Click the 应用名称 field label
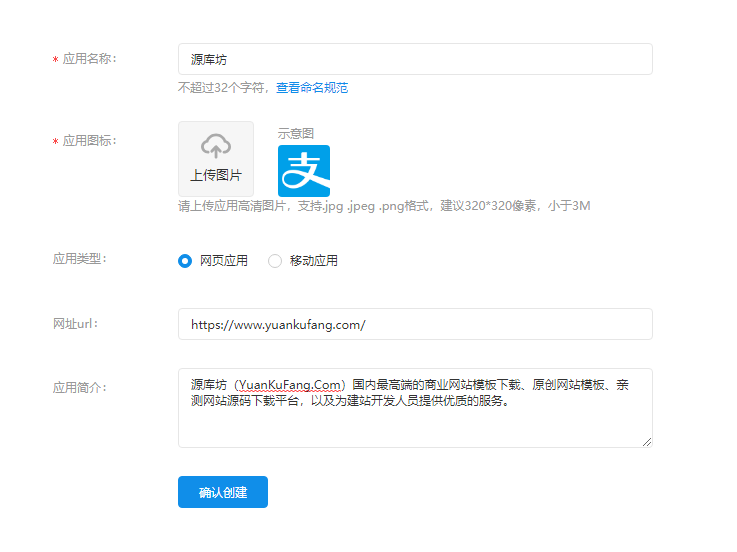The width and height of the screenshot is (737, 552). click(89, 59)
